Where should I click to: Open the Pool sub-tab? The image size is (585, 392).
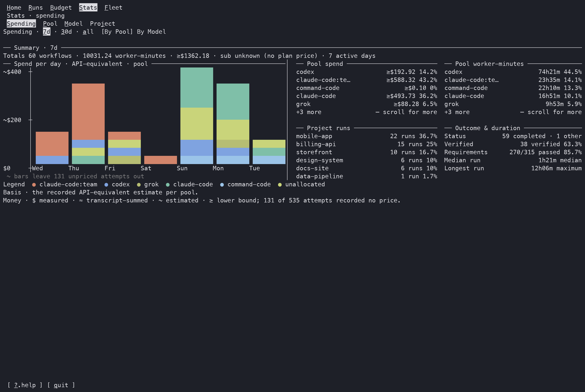tap(50, 24)
